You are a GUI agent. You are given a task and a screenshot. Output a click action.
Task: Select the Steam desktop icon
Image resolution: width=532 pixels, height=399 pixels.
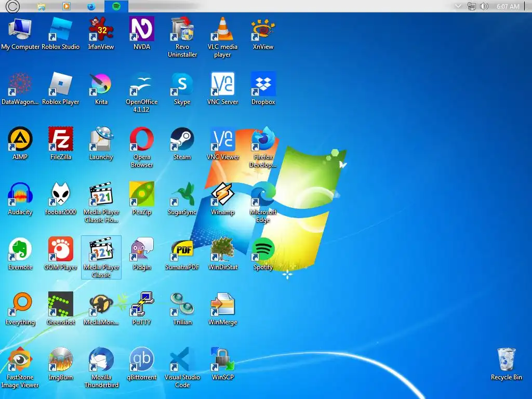(x=182, y=143)
